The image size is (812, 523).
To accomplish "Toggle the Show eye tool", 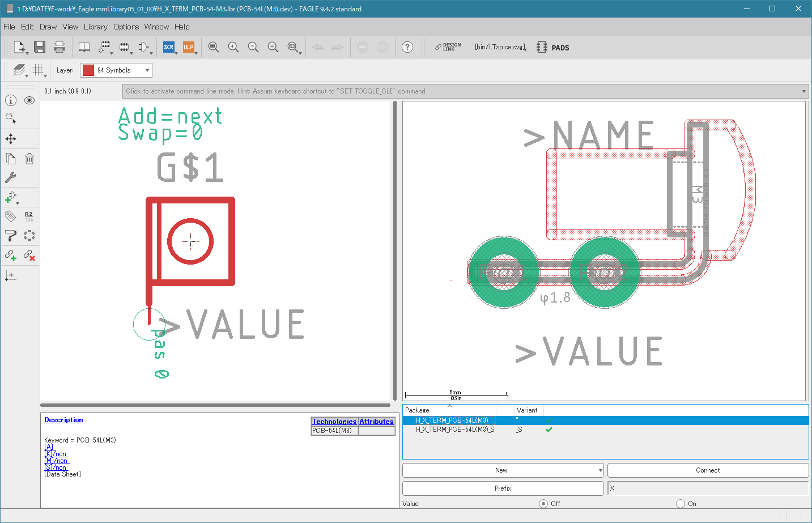I will 29,100.
